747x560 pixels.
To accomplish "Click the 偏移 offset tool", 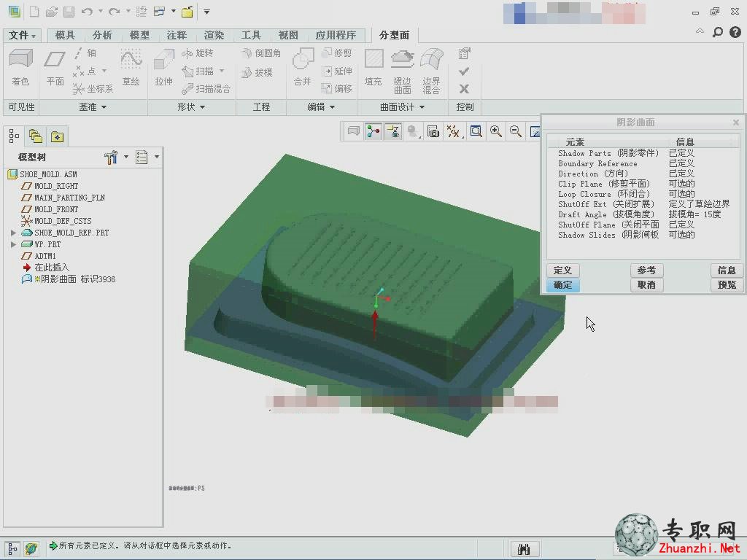I will tap(337, 88).
